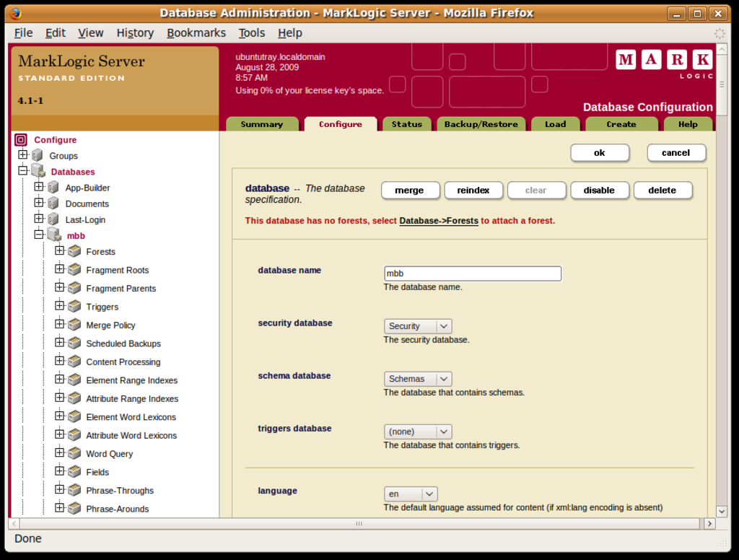Expand the Word Query node
This screenshot has height=560, width=739.
click(59, 452)
